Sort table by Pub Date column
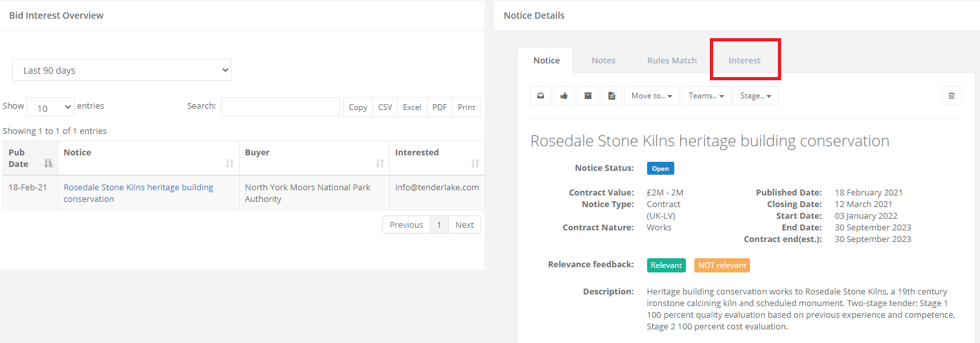980x343 pixels. point(48,164)
